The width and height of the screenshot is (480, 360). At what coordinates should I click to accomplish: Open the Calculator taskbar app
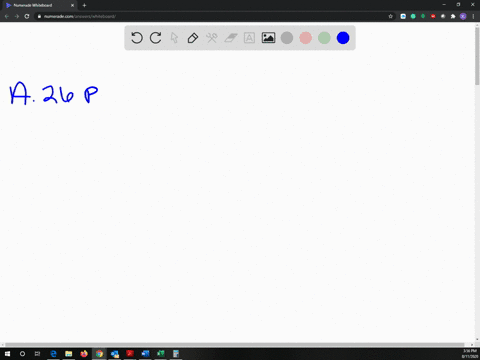coord(176,354)
